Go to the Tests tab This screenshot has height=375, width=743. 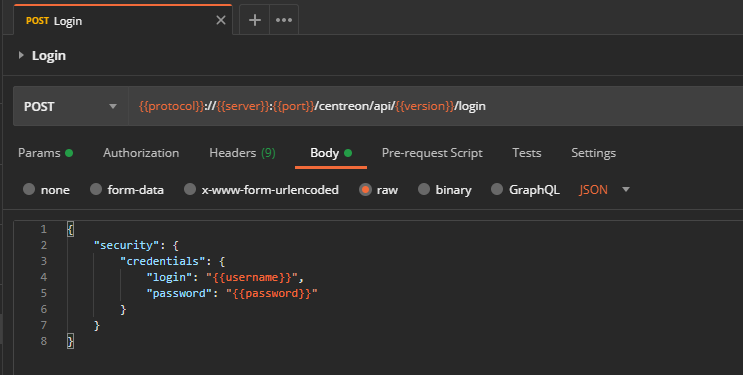click(526, 153)
